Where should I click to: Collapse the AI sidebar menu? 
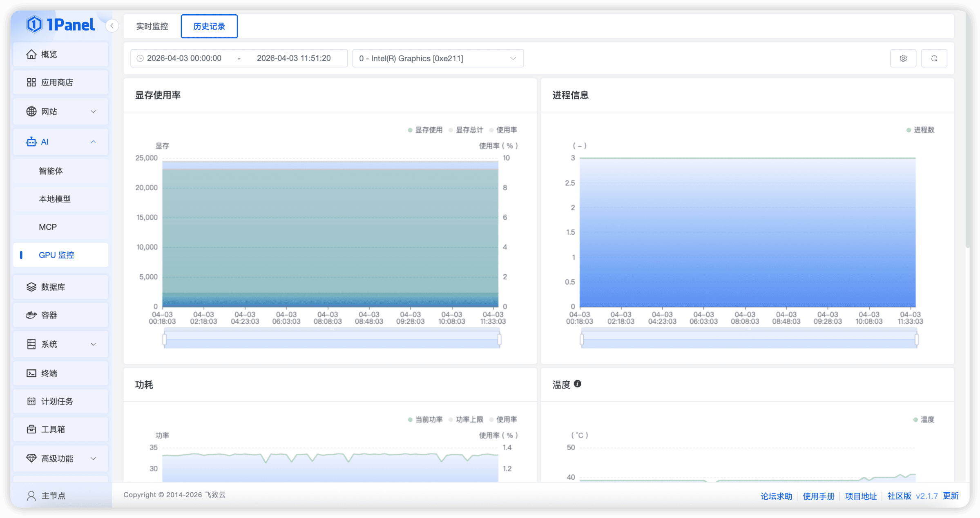pyautogui.click(x=60, y=142)
